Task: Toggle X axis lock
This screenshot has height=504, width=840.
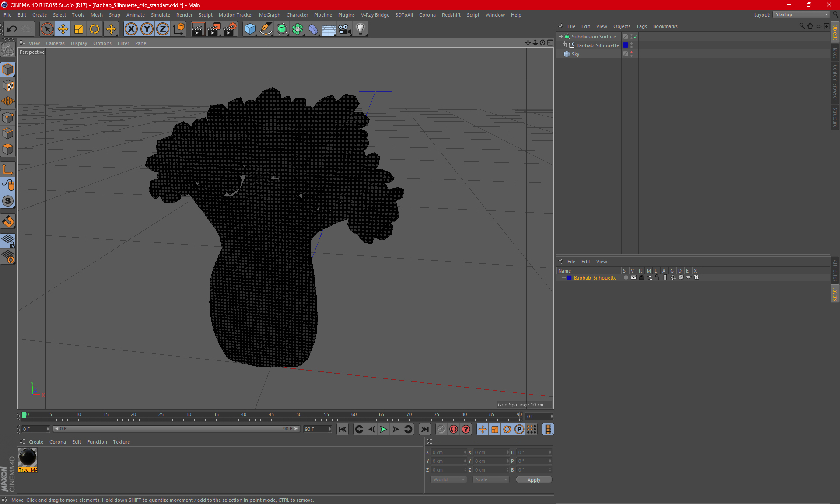Action: point(131,29)
